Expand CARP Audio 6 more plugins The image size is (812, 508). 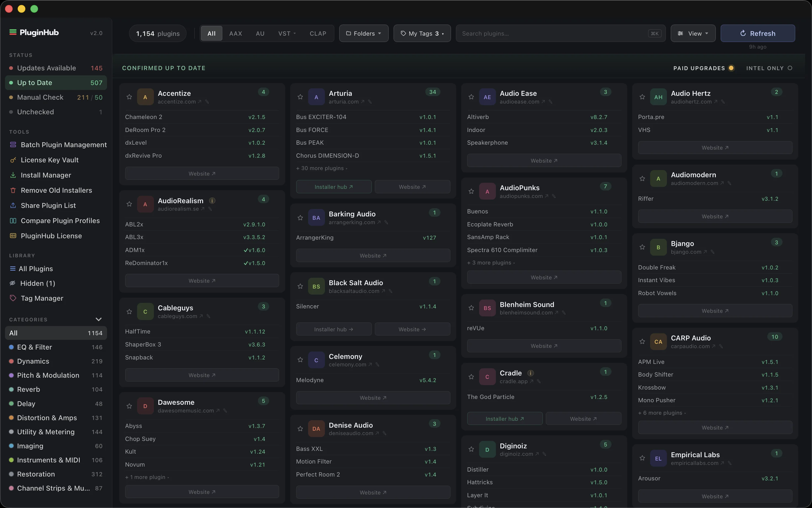pyautogui.click(x=662, y=413)
